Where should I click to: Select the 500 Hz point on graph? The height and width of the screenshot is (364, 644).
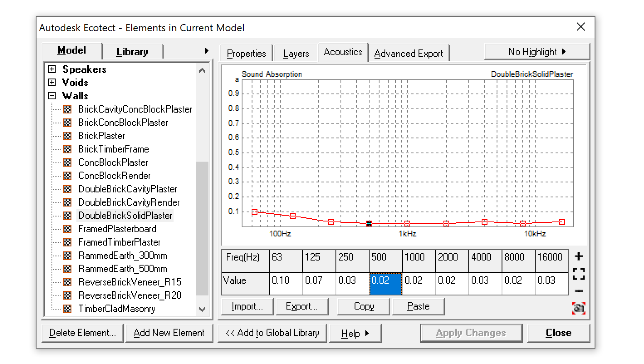(x=369, y=224)
